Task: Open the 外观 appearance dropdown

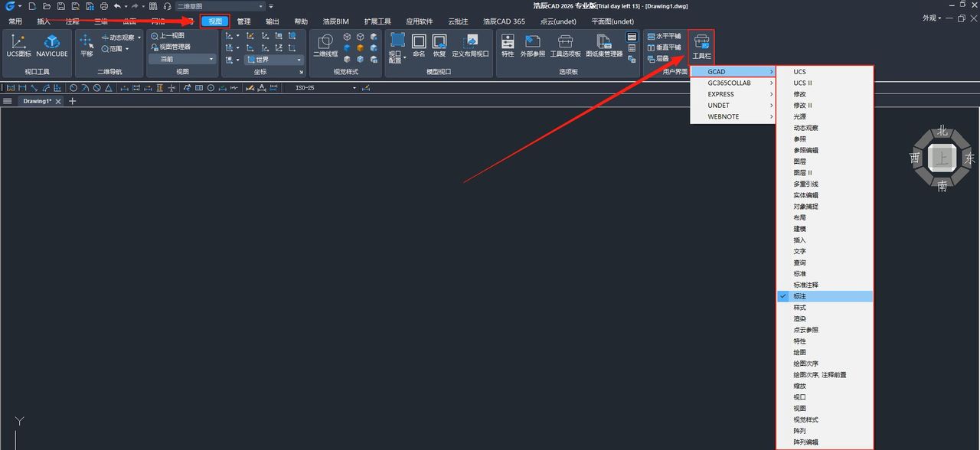Action: point(932,18)
